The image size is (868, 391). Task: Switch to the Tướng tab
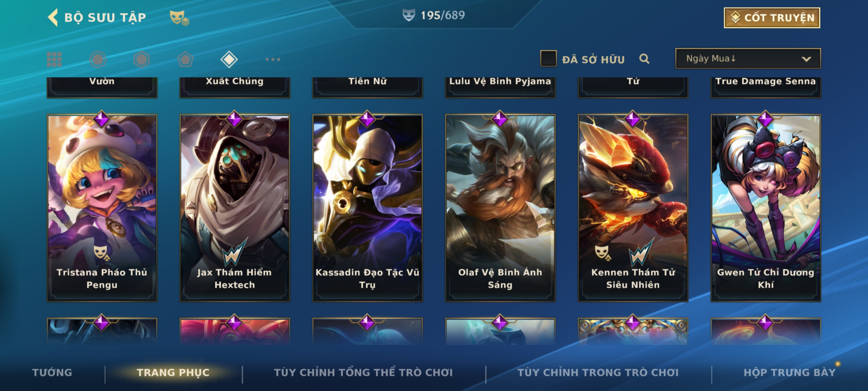[x=52, y=373]
